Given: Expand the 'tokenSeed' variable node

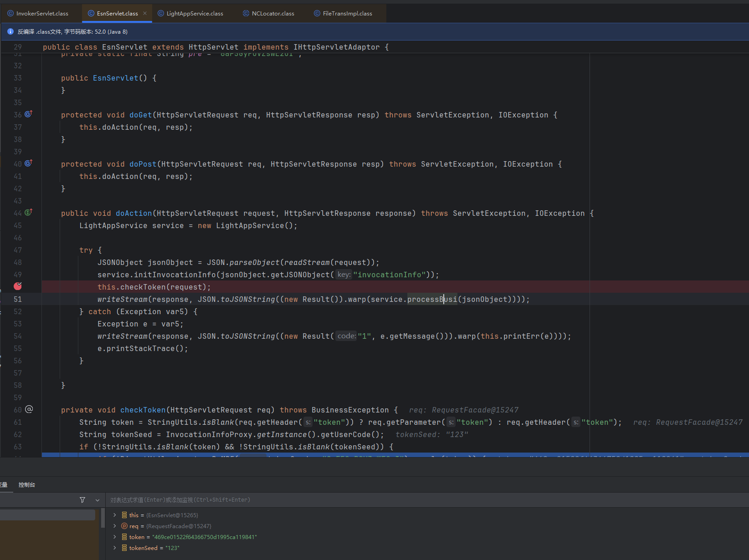Looking at the screenshot, I should 115,548.
